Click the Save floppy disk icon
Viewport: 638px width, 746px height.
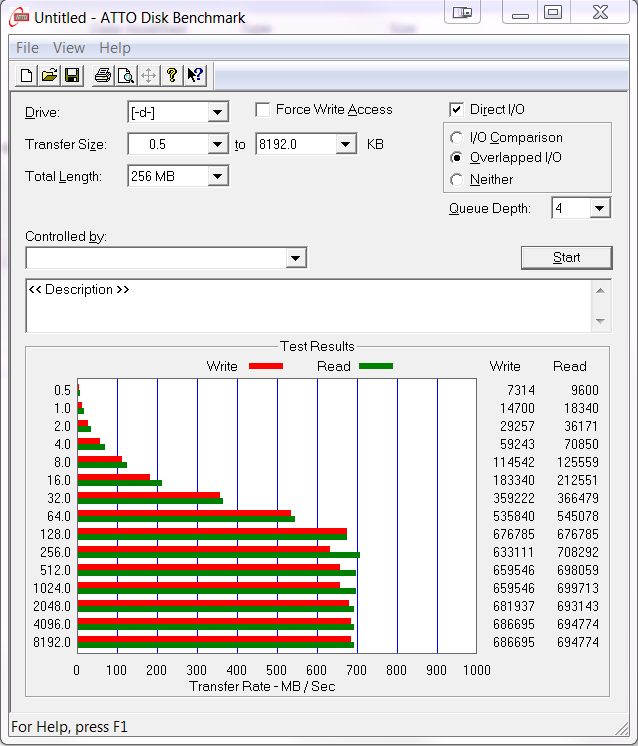point(72,76)
